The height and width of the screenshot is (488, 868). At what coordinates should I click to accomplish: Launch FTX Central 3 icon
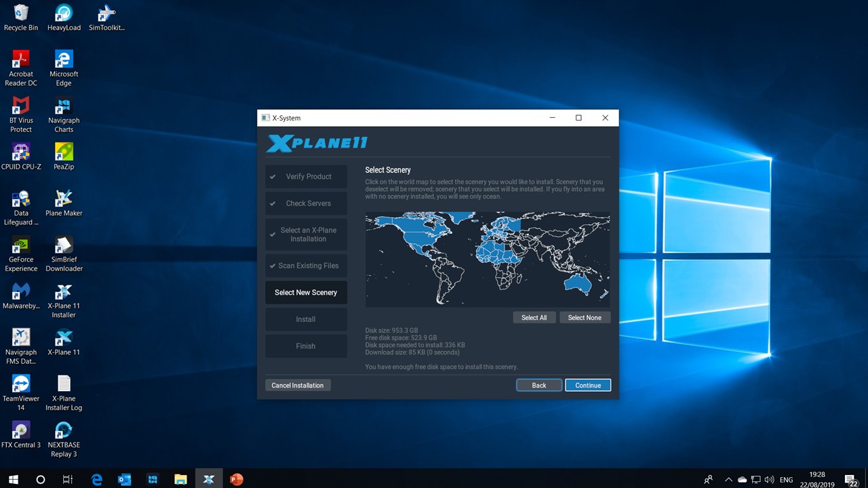click(x=21, y=434)
